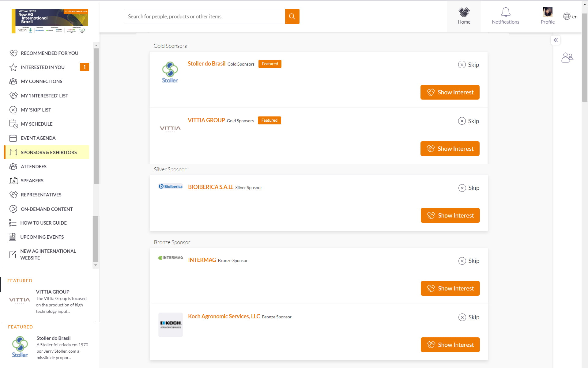
Task: Open INTERMAG sponsor link
Action: 202,260
